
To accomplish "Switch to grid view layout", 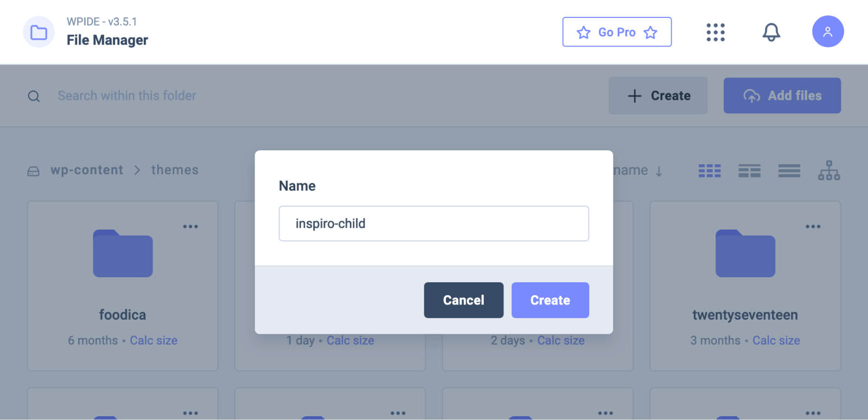I will [710, 171].
